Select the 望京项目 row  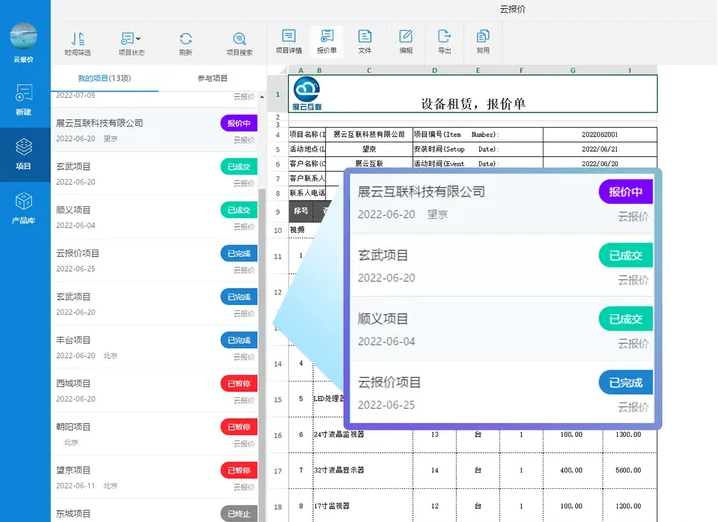154,477
